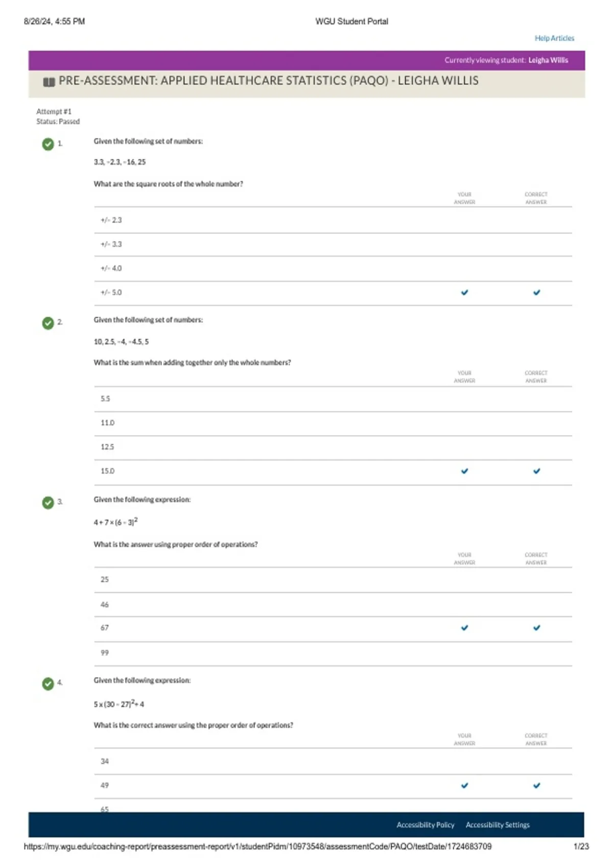Click green check icon for question 4
The image size is (613, 868).
(48, 683)
